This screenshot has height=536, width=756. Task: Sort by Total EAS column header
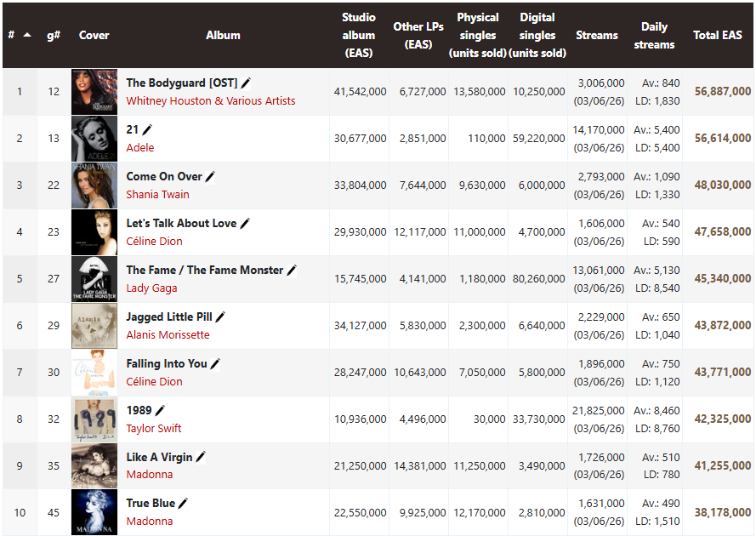pos(718,35)
